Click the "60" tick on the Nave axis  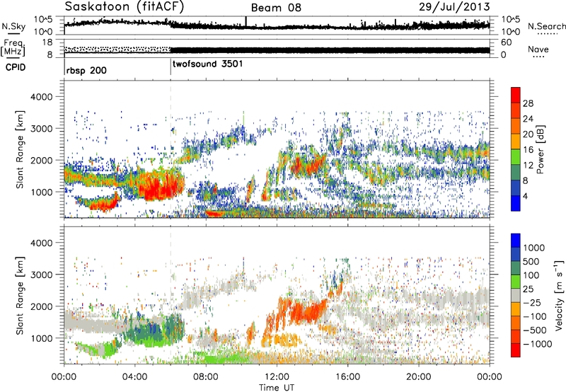(507, 42)
